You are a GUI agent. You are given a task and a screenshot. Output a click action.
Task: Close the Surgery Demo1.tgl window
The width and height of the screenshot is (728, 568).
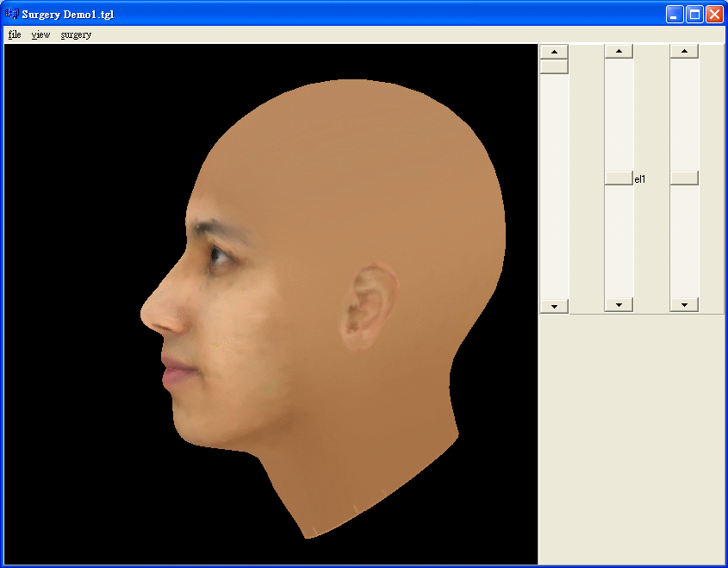(x=714, y=15)
